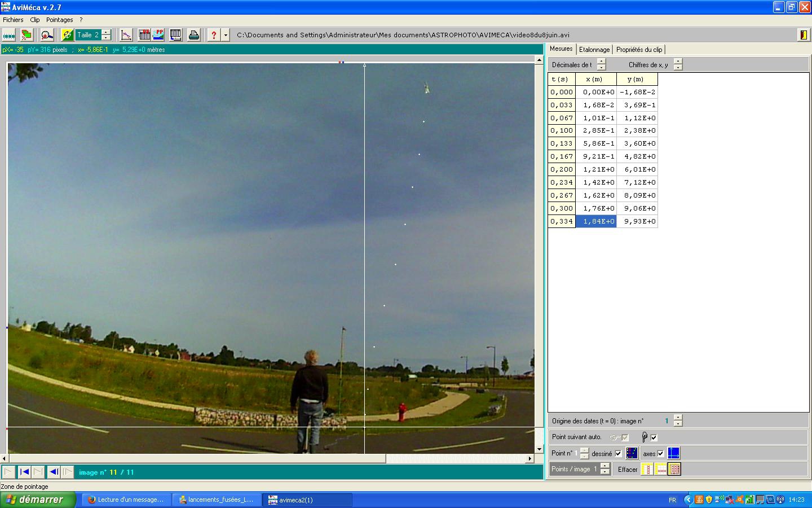Increase Décimales de t value
Viewport: 812px width, 508px height.
coord(601,62)
